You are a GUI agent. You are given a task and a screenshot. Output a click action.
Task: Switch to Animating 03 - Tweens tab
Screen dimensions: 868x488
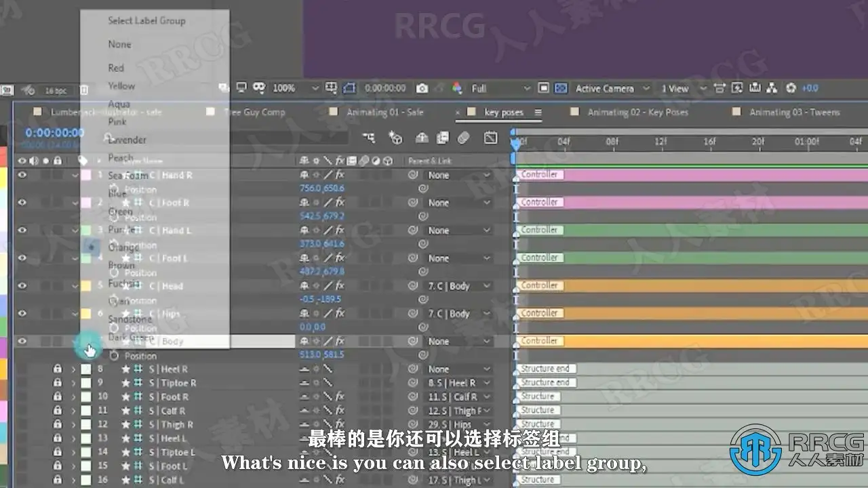pos(794,113)
